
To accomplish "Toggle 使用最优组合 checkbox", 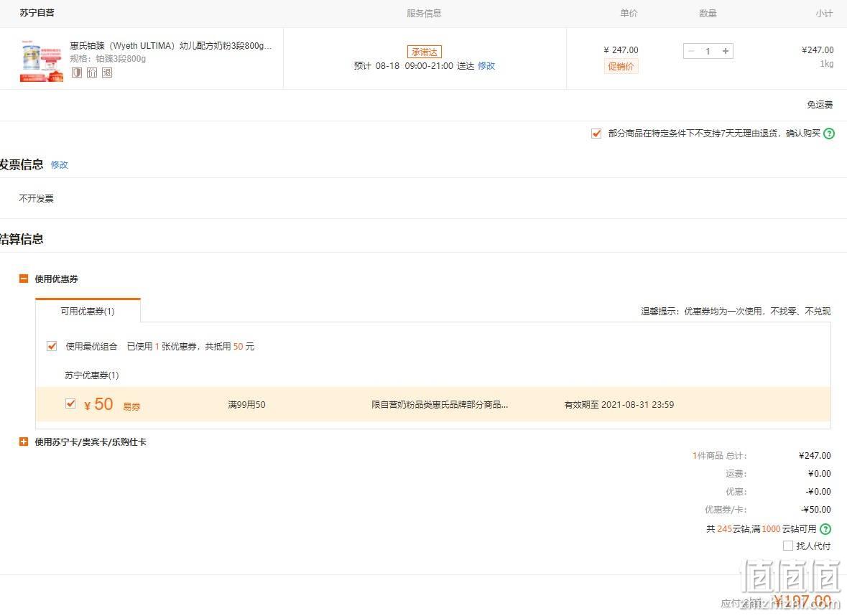I will click(52, 346).
